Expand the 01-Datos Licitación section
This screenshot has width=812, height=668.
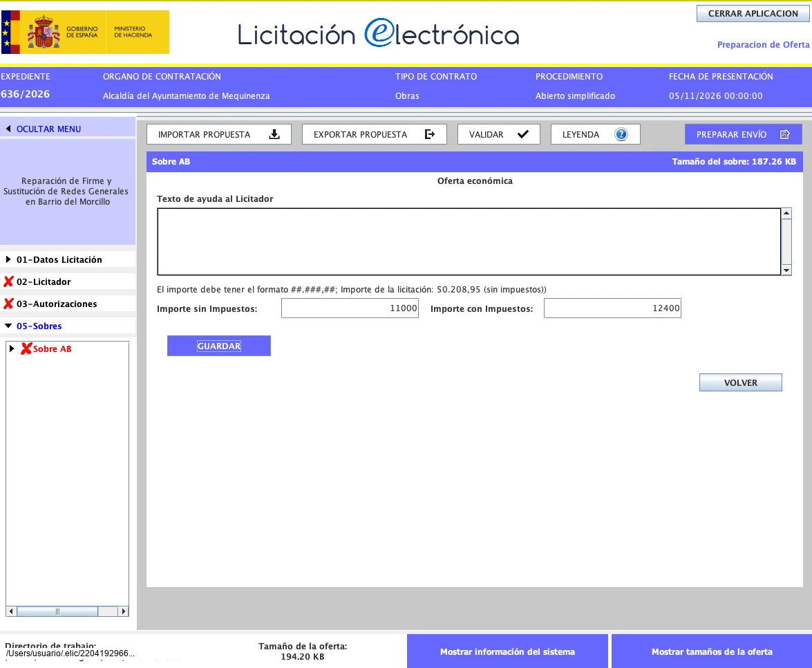point(8,259)
